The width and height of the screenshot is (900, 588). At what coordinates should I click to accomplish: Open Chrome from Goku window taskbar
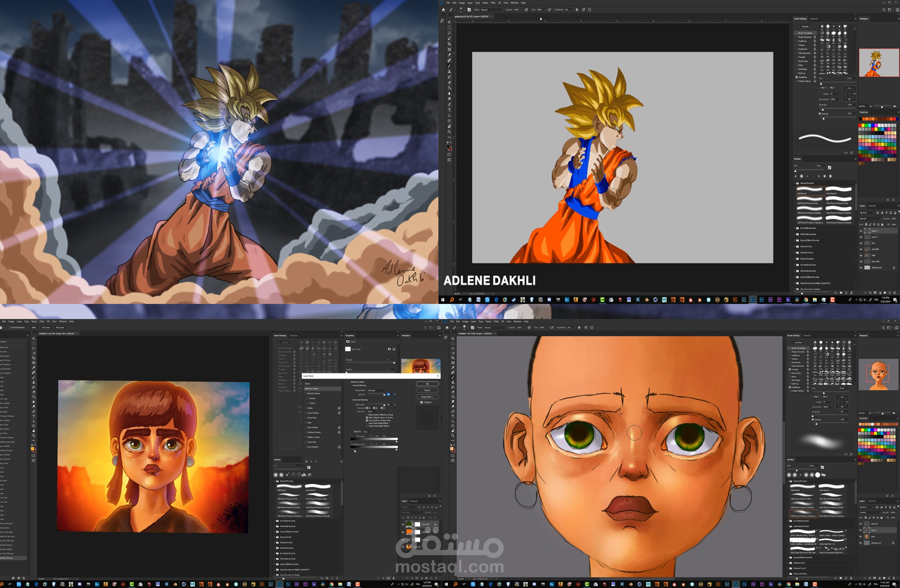point(806,299)
